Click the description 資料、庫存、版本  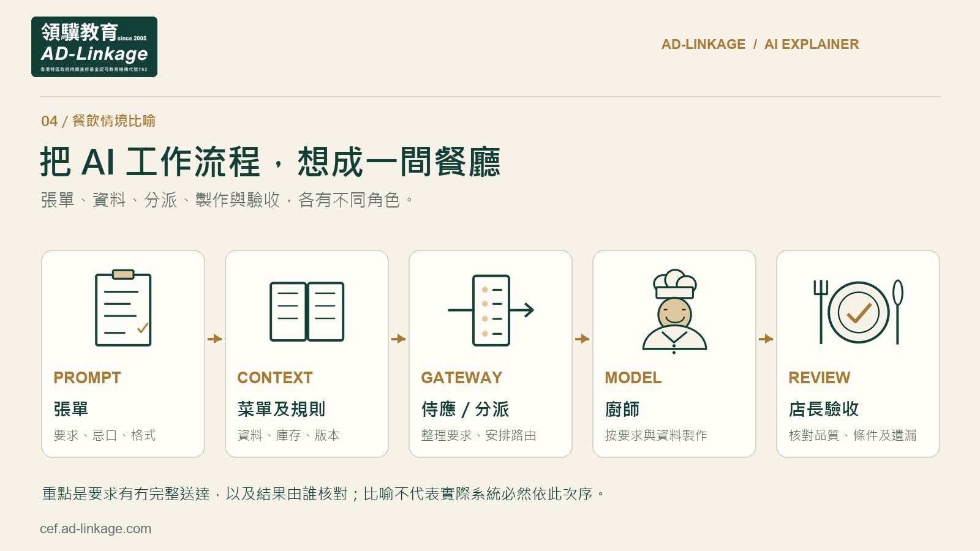pyautogui.click(x=288, y=435)
